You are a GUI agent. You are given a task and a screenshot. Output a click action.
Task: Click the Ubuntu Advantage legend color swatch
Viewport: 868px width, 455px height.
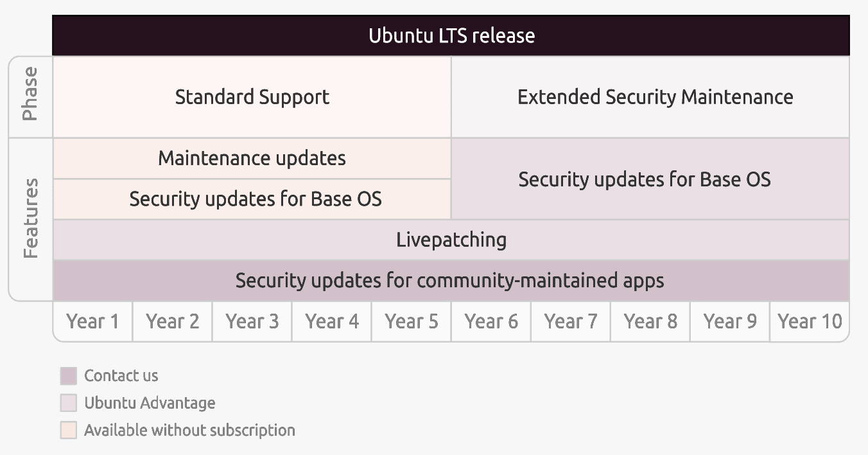(69, 403)
